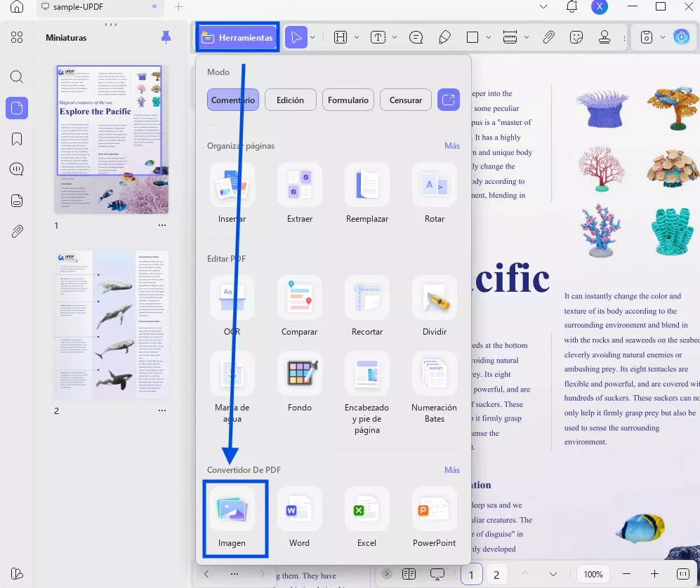Switch to Comentario mode
Image resolution: width=700 pixels, height=588 pixels.
click(232, 100)
